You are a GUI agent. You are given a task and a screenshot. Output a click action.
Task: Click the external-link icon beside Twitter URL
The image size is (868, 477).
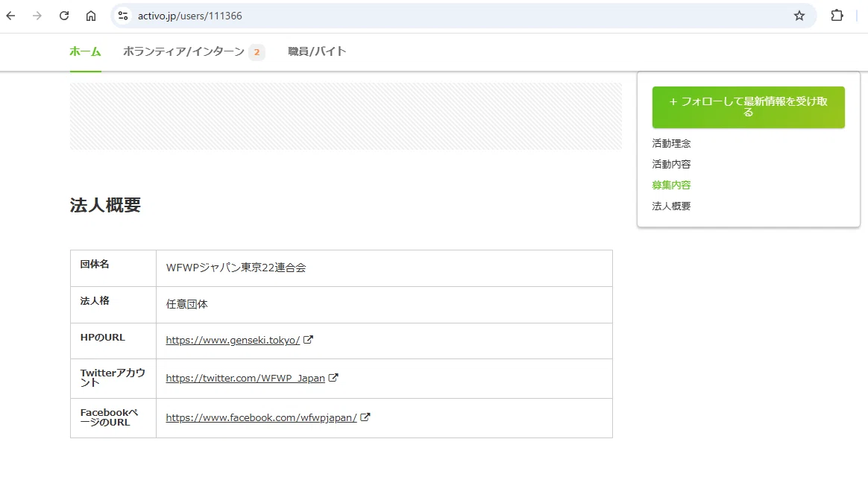tap(333, 378)
